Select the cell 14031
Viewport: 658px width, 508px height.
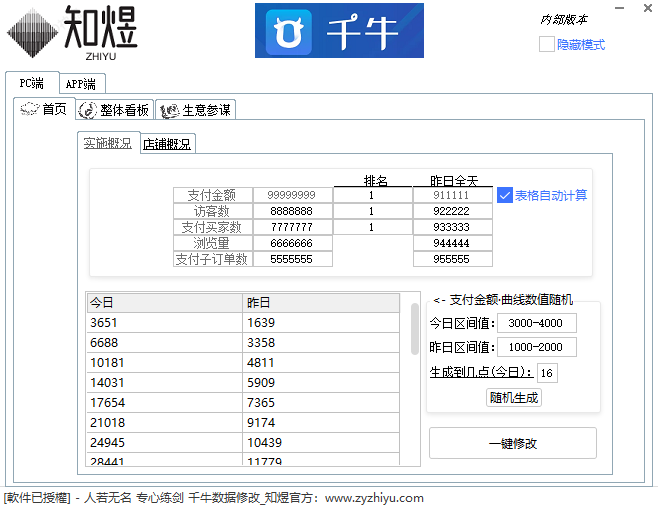point(164,383)
